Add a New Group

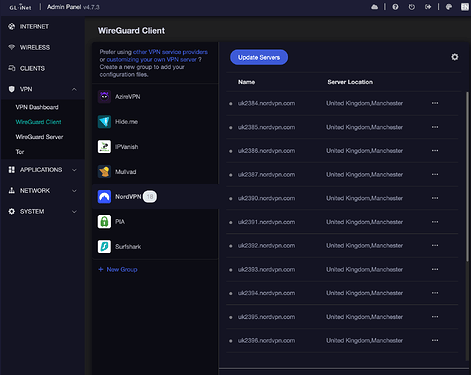[x=118, y=269]
